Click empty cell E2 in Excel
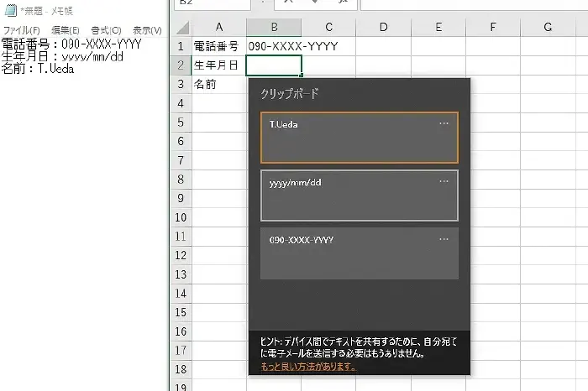Screen dimensions: 588x391 (x=438, y=65)
